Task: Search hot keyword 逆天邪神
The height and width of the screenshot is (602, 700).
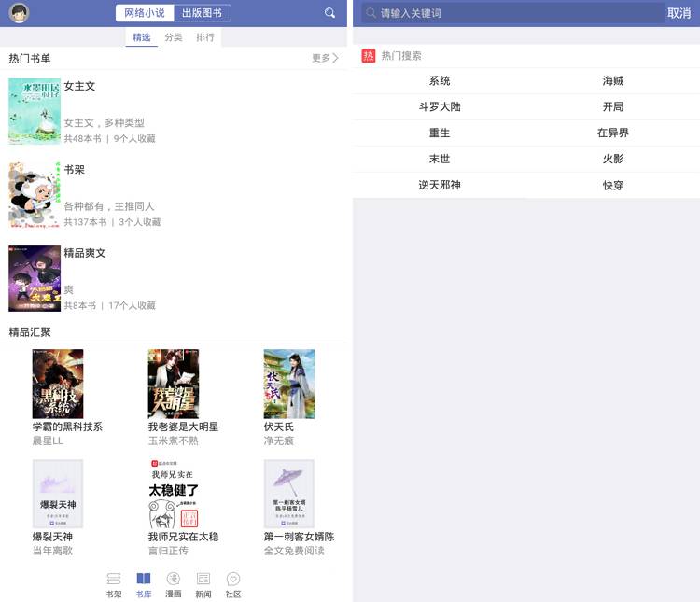Action: [440, 185]
